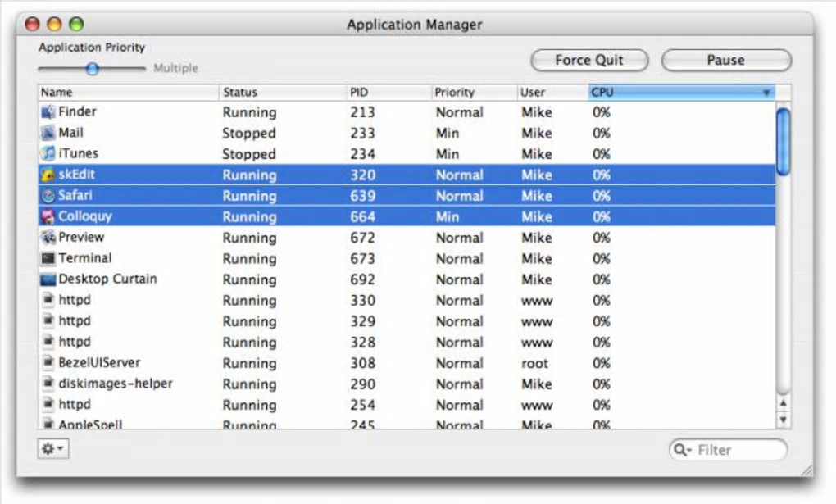Click the Mail app icon

[x=48, y=133]
